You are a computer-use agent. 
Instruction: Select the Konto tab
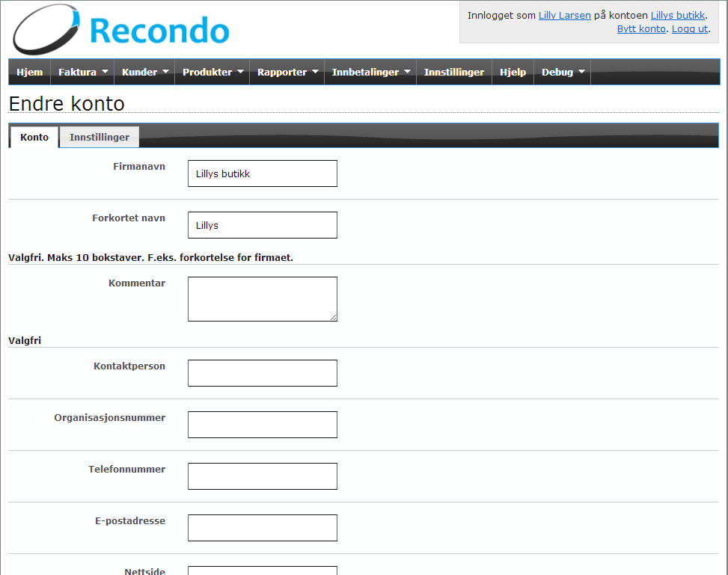(34, 138)
